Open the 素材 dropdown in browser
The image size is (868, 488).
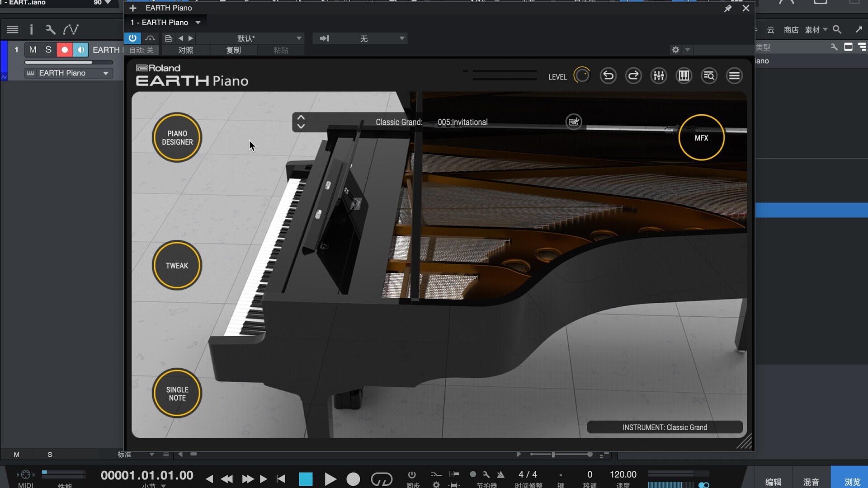tap(816, 30)
